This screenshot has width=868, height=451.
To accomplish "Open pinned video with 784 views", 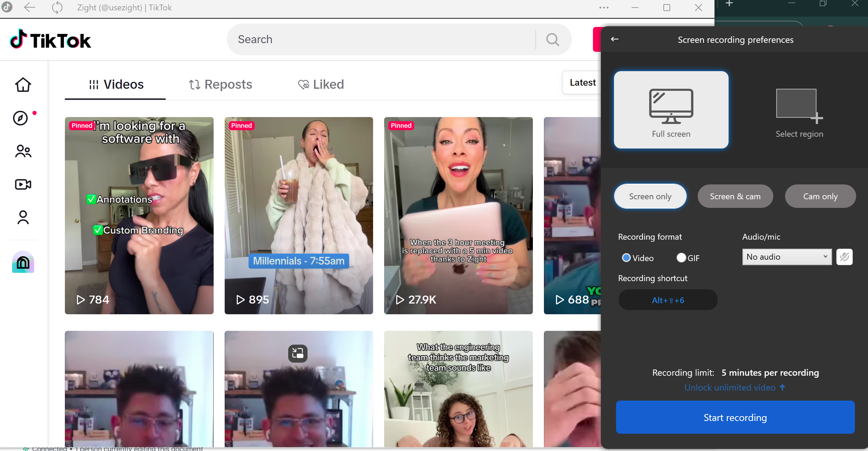I will pos(139,215).
